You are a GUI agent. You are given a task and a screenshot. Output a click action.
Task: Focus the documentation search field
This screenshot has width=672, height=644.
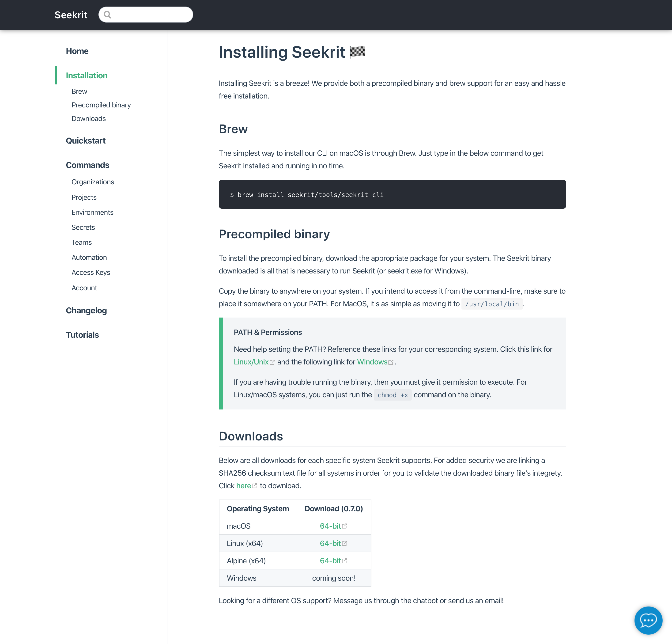tap(151, 15)
